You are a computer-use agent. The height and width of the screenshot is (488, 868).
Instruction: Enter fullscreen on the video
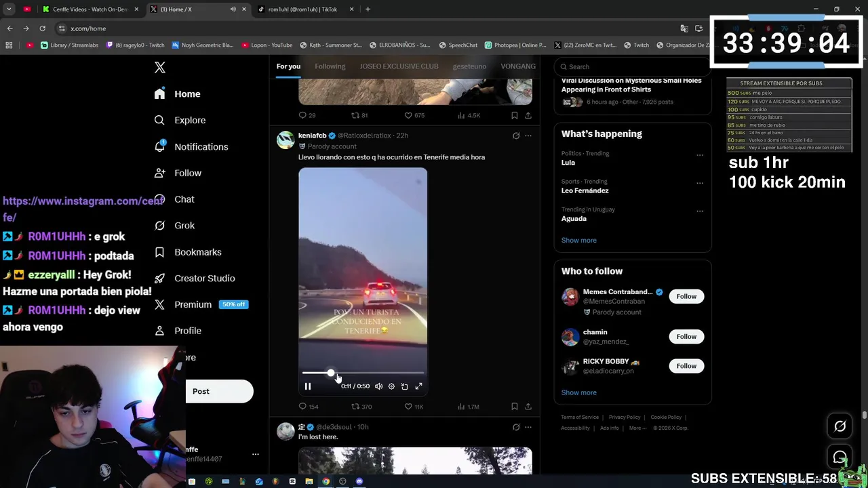click(x=418, y=386)
